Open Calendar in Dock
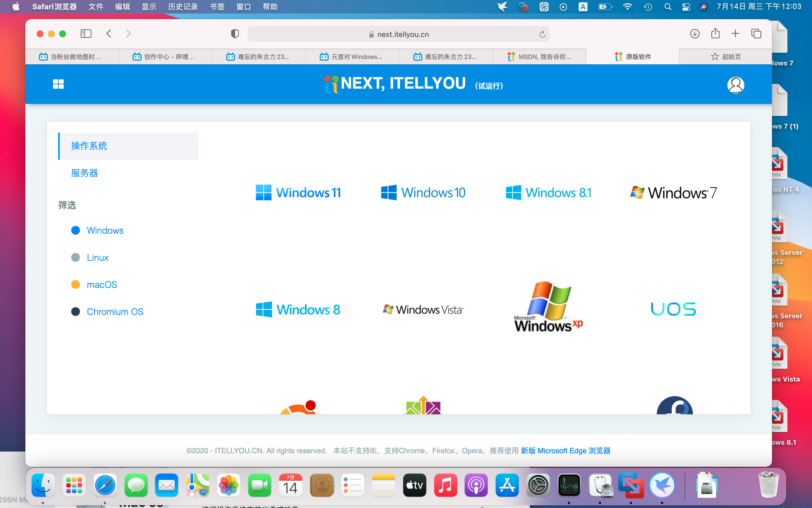 (291, 485)
